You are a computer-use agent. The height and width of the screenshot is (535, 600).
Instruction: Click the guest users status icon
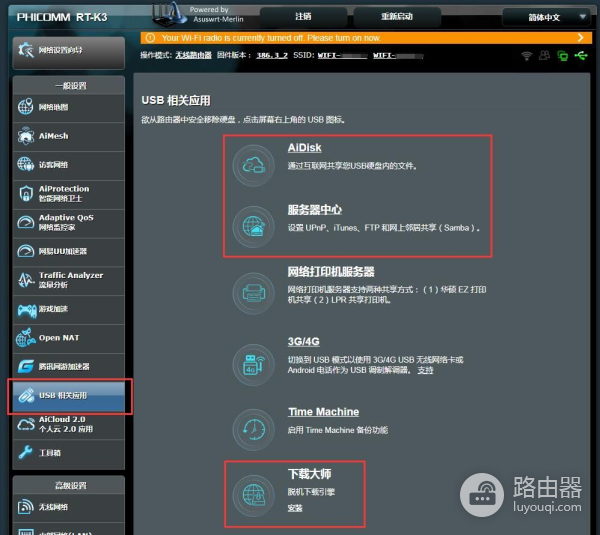544,56
